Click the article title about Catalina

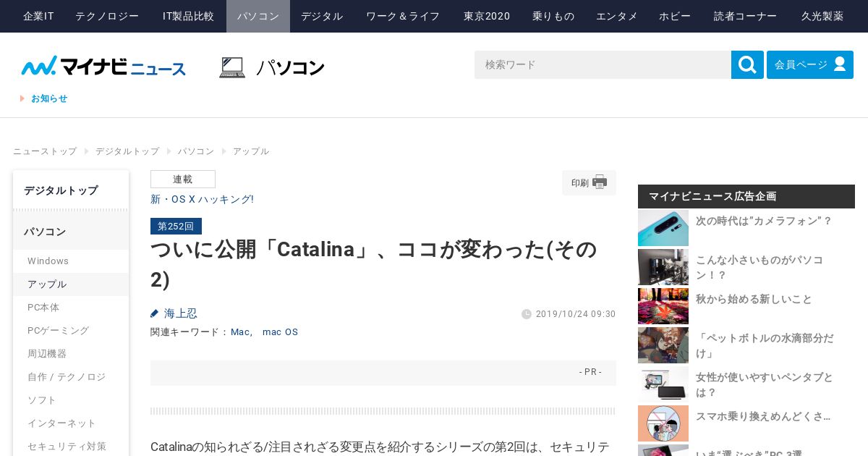tap(374, 264)
